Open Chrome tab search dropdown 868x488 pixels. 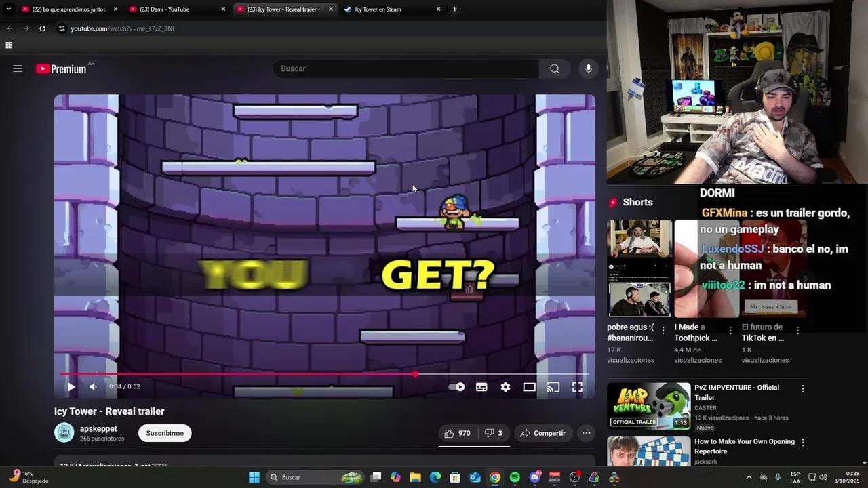9,9
